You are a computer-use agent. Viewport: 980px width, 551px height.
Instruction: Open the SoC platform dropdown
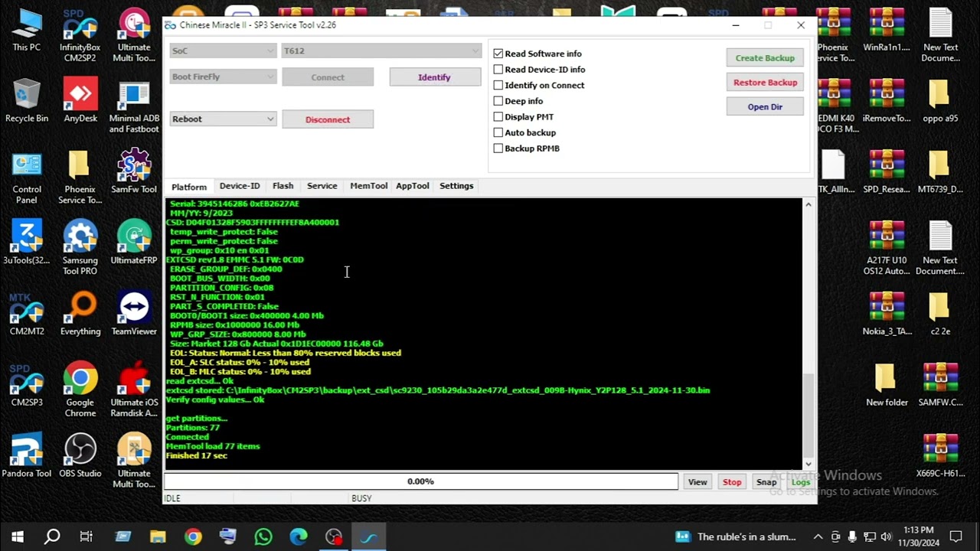coord(223,51)
